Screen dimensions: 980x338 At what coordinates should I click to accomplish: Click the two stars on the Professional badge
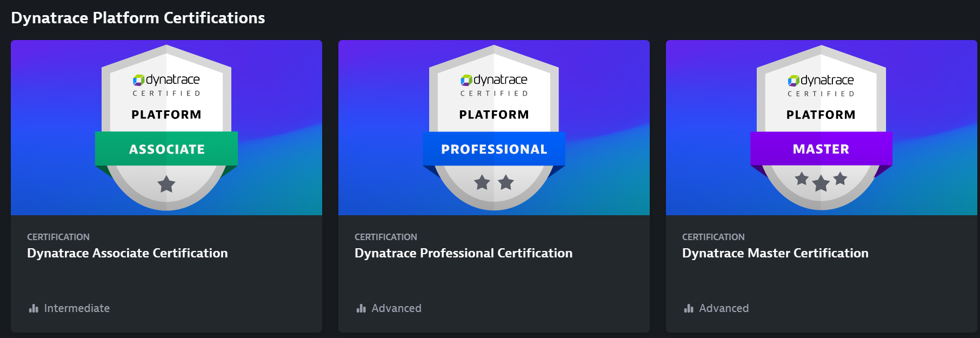pos(494,183)
